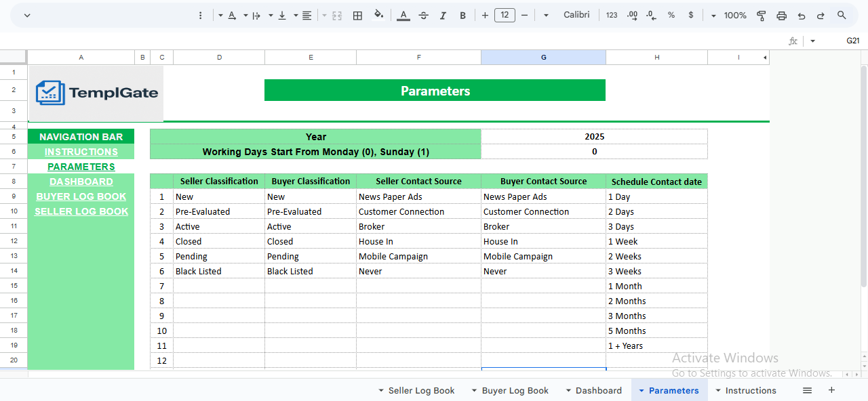
Task: Click the paint format roller
Action: pyautogui.click(x=761, y=15)
